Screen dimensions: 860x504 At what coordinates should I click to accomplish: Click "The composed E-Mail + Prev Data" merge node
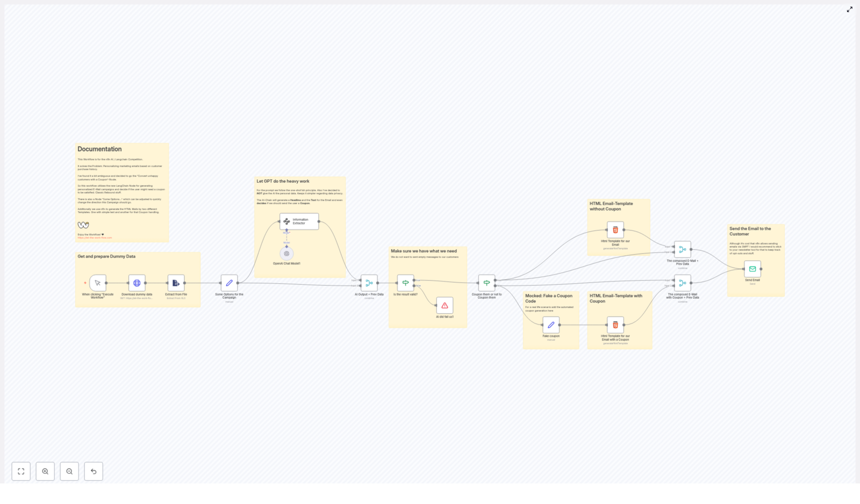click(682, 248)
